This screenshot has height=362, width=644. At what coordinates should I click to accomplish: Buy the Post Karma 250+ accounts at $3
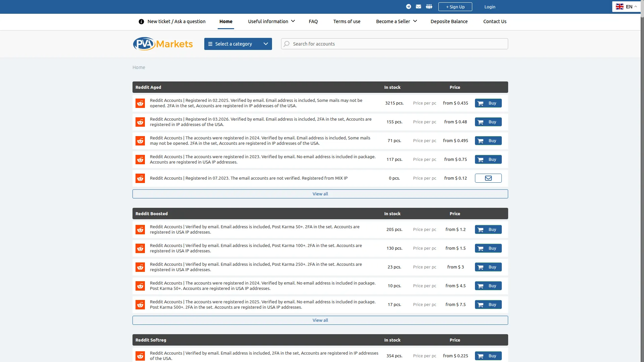tap(488, 267)
